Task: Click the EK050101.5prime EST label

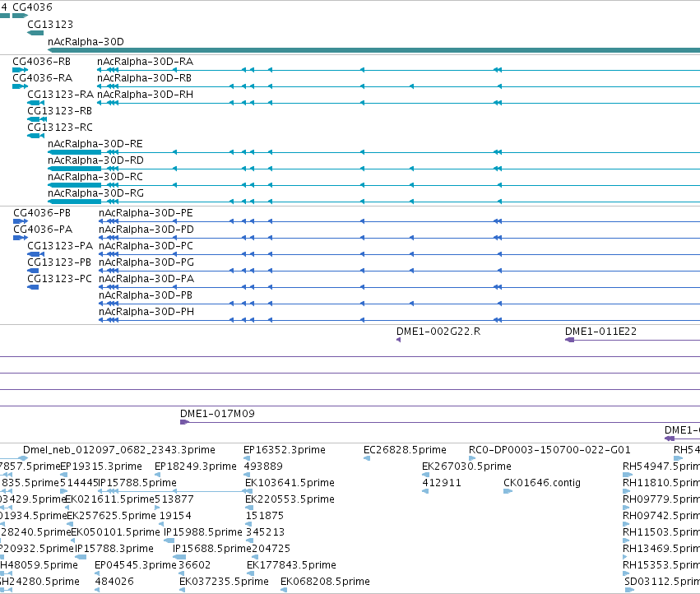Action: (x=116, y=533)
